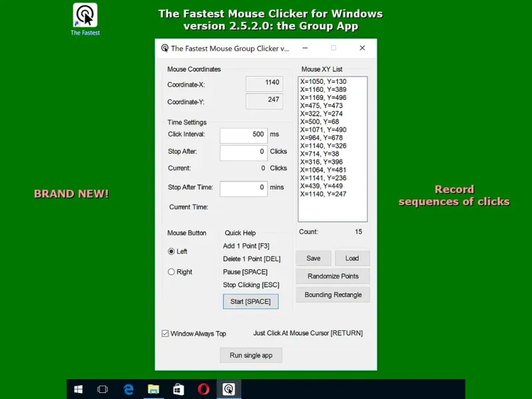The image size is (532, 399).
Task: Click the Coordinate-Y value box
Action: [x=264, y=101]
